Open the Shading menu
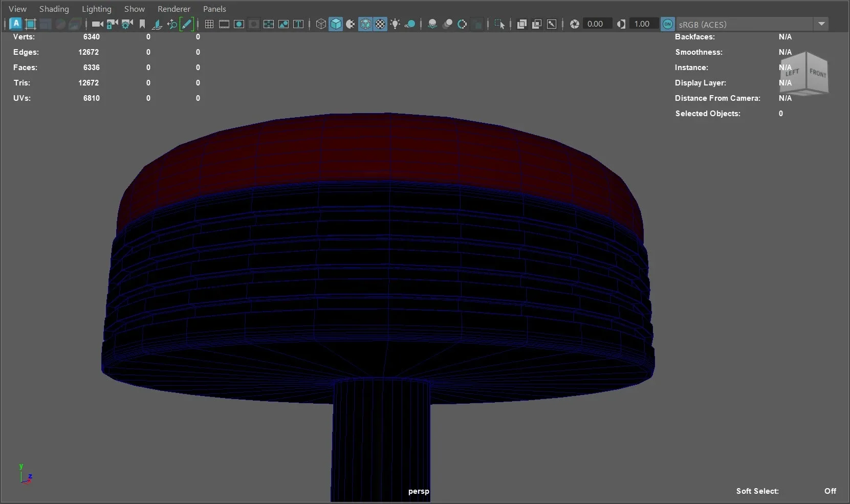This screenshot has width=850, height=504. click(x=54, y=9)
